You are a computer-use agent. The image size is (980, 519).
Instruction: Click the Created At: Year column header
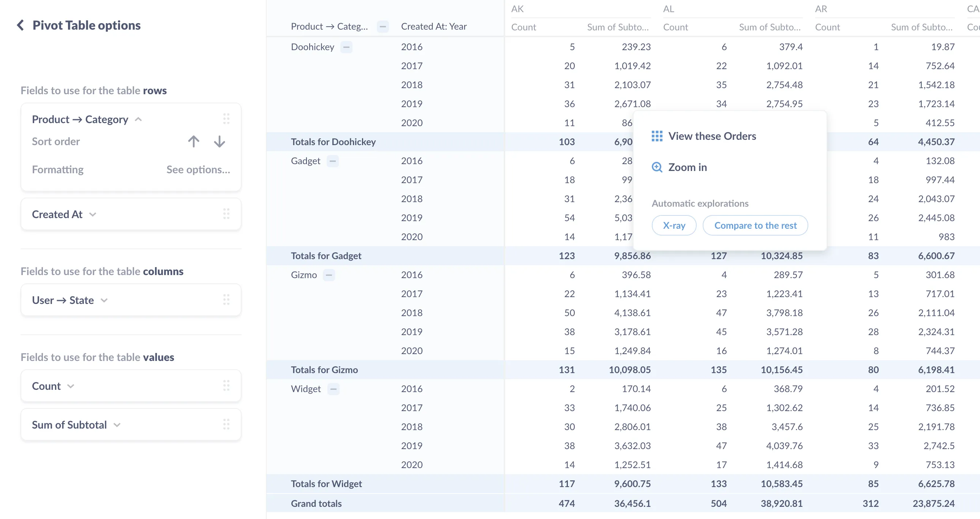pos(434,26)
